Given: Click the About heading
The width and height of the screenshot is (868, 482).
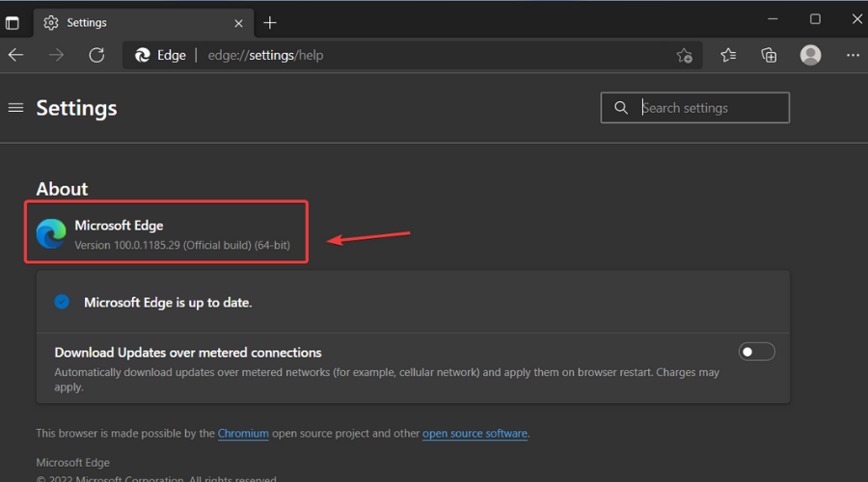Looking at the screenshot, I should click(x=62, y=189).
